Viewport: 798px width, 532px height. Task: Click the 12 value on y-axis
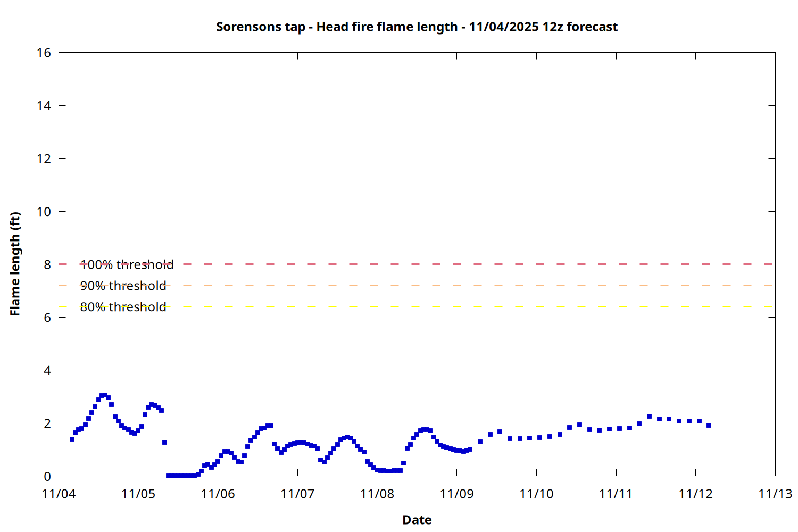[44, 159]
